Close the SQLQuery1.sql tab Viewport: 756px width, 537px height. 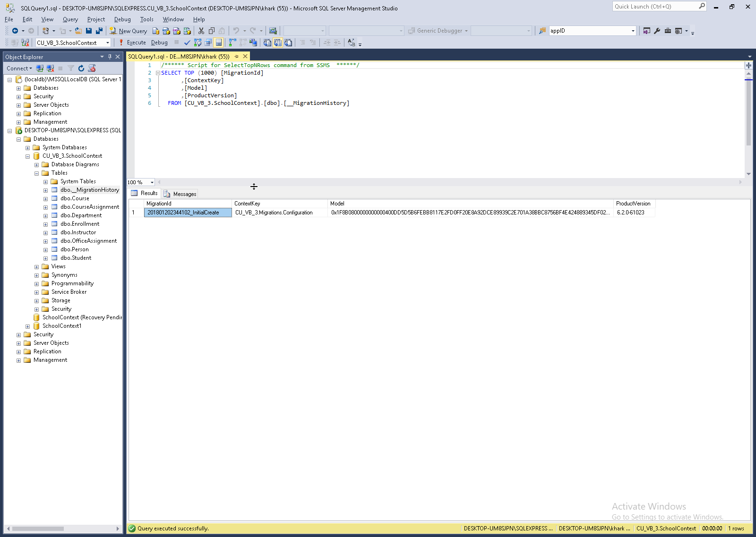245,56
